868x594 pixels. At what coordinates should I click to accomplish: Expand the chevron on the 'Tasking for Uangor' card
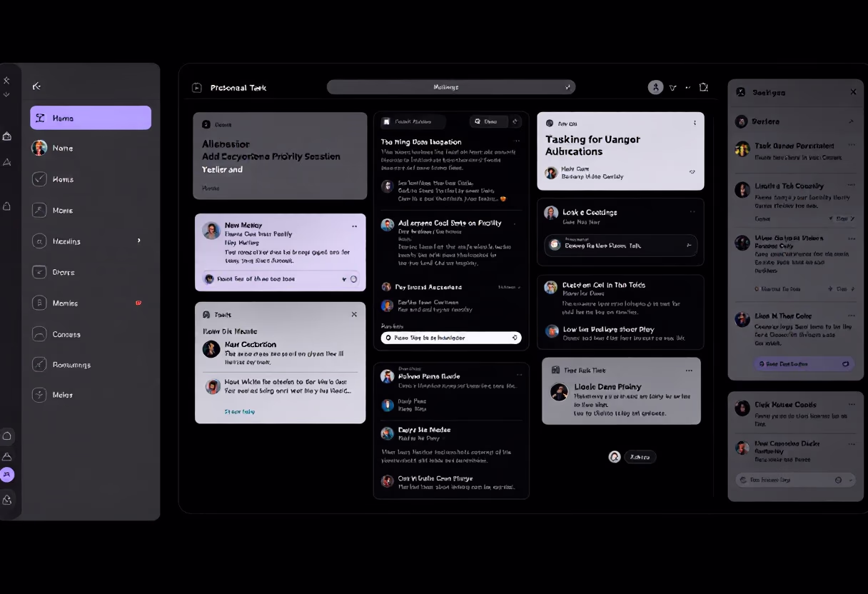coord(692,172)
